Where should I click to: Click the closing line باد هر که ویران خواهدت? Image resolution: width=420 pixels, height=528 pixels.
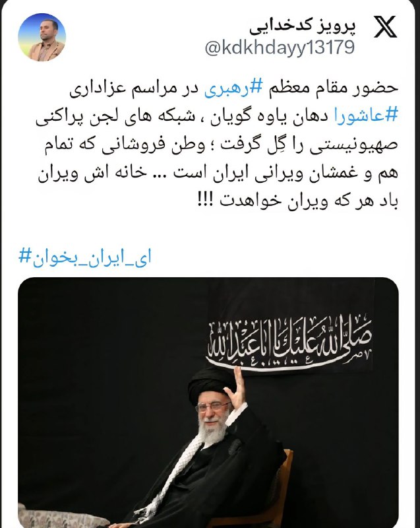pyautogui.click(x=309, y=201)
